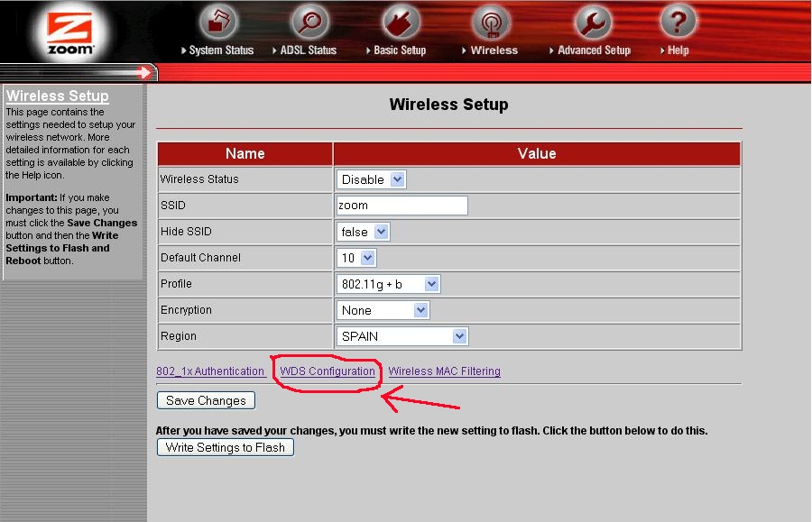Click the Help question mark icon
Viewport: 812px width, 522px height.
[678, 22]
